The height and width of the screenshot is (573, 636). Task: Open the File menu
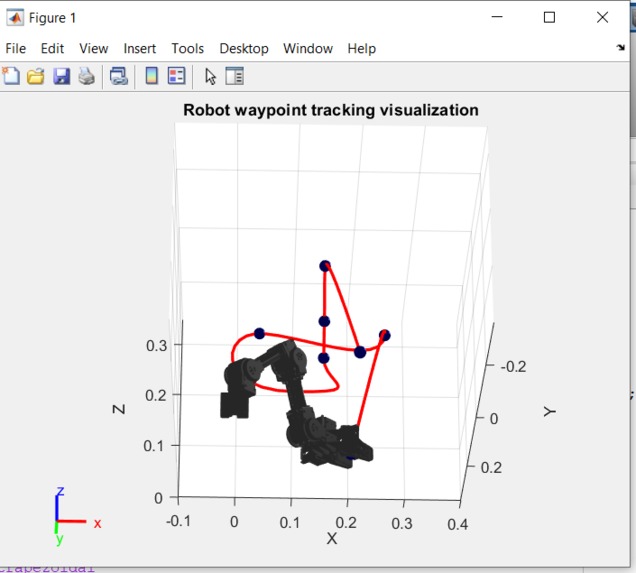tap(16, 49)
